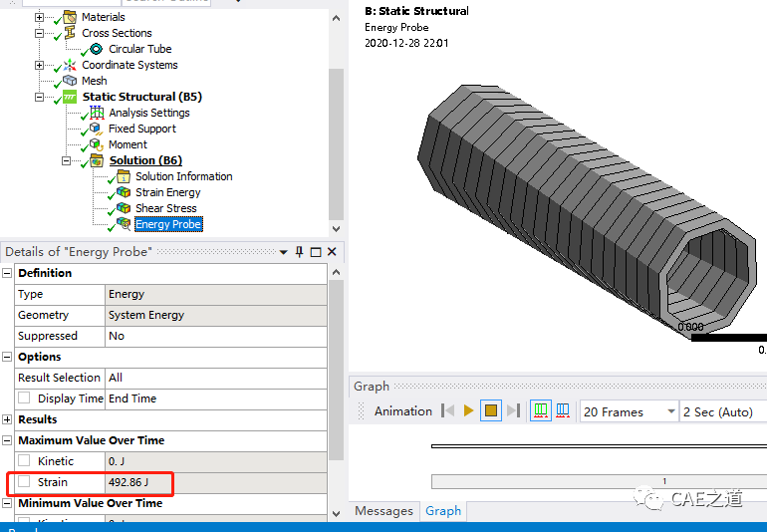Screen dimensions: 767x532
Task: Collapse the Options section
Action: (7, 357)
